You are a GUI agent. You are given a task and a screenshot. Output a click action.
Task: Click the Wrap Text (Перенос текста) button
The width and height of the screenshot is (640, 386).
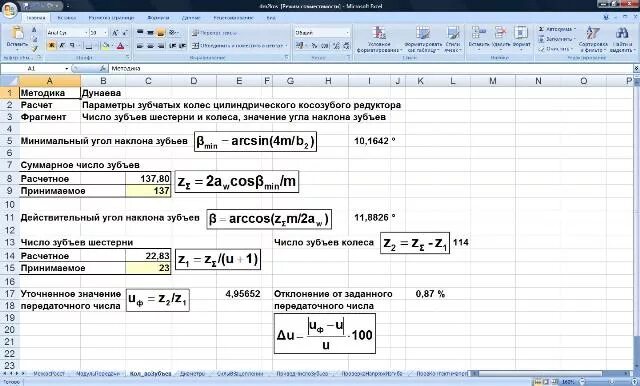(x=215, y=33)
